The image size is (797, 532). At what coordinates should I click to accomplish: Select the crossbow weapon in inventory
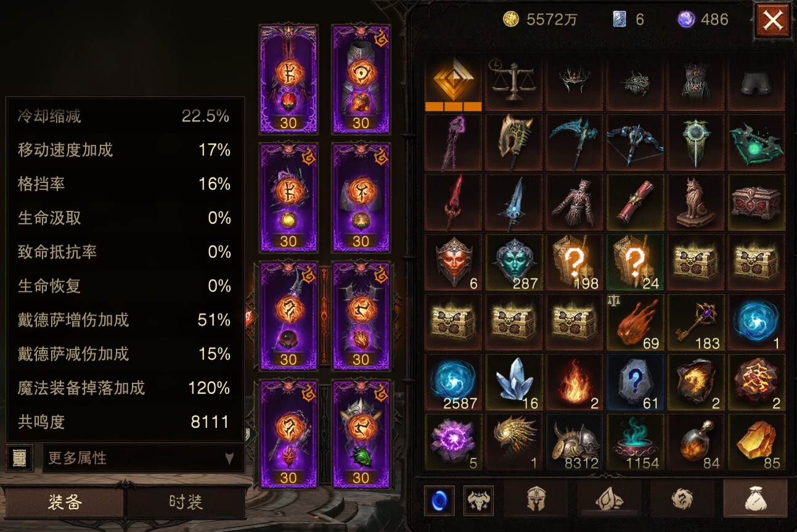tap(635, 142)
